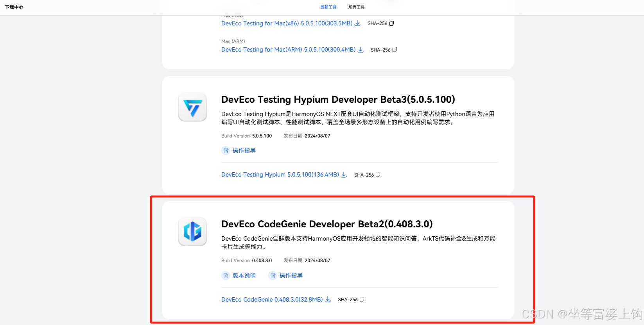
Task: Click download arrow icon for CodeGenie package
Action: [x=328, y=300]
